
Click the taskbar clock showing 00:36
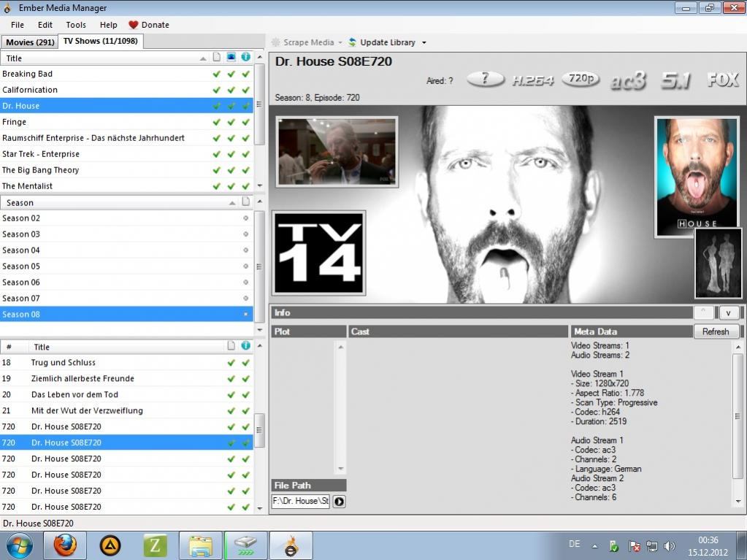tap(708, 540)
